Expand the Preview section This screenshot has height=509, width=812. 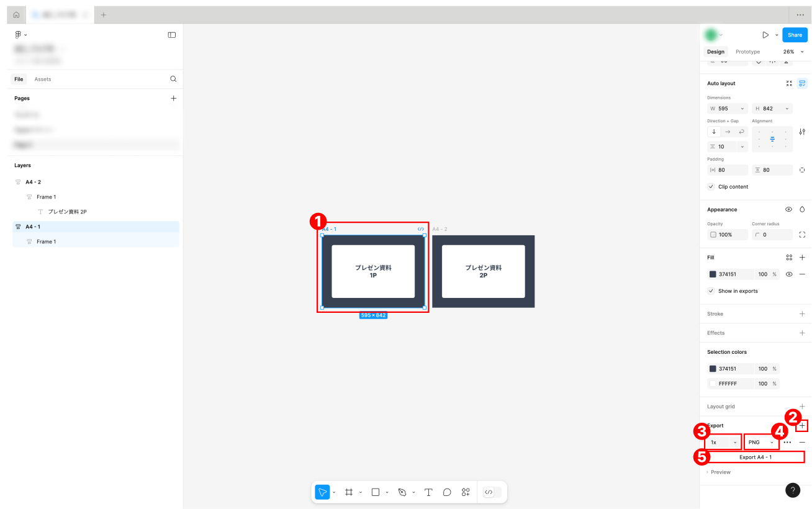[x=720, y=472]
